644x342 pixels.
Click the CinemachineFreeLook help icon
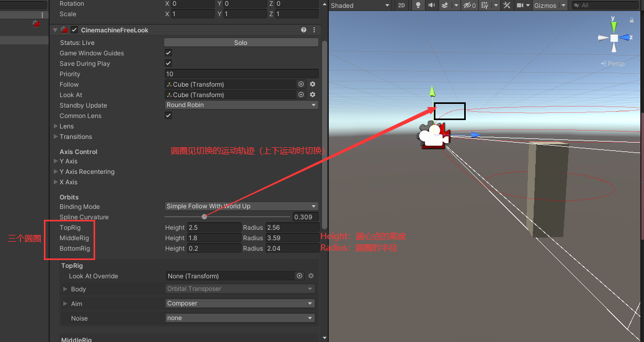(303, 30)
